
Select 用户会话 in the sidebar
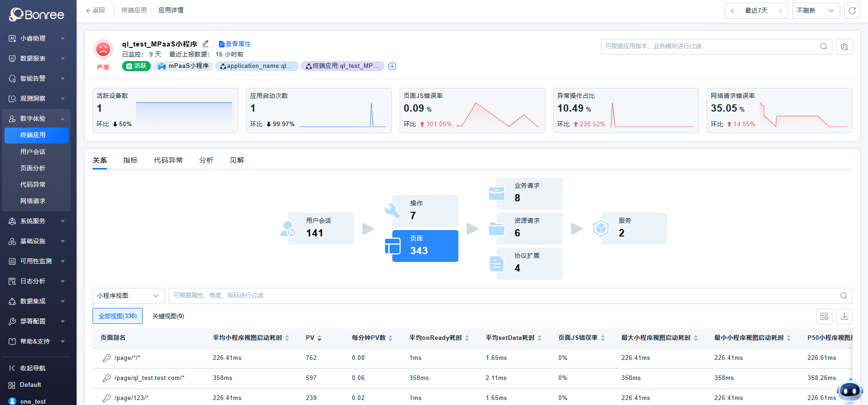coord(33,152)
